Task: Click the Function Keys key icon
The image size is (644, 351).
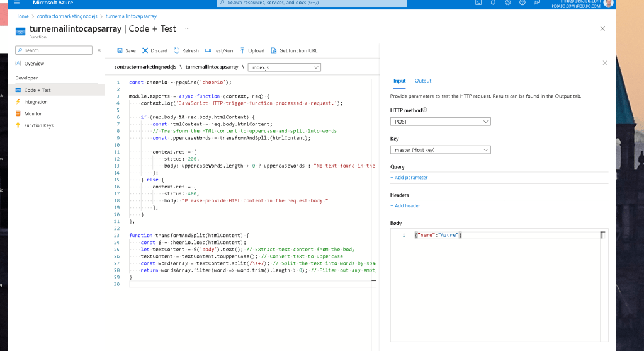Action: 18,125
